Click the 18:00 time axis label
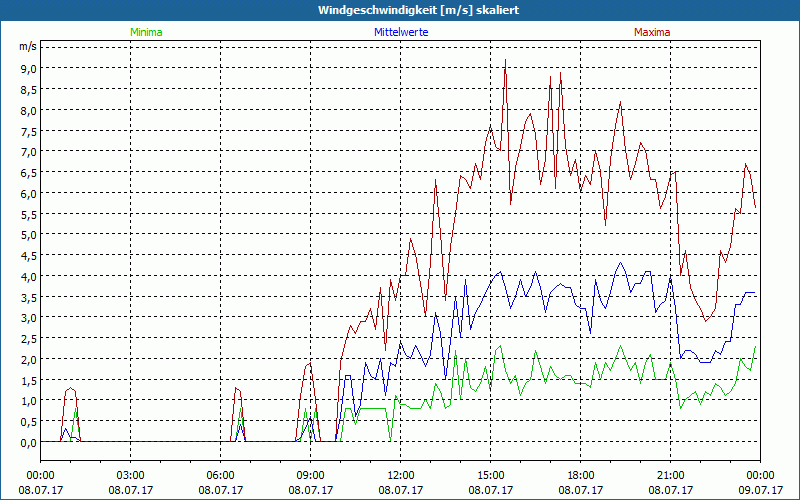Viewport: 800px width, 500px height. point(581,476)
